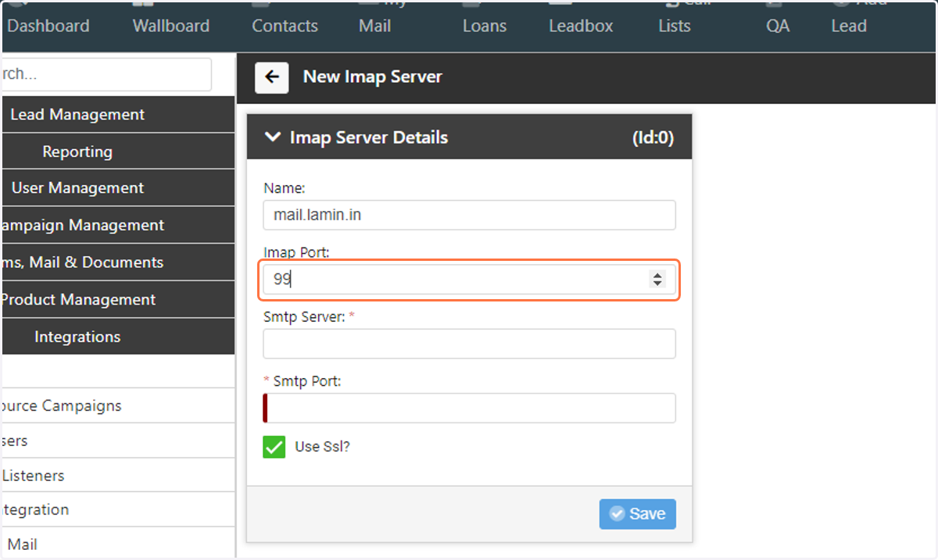938x560 pixels.
Task: Click the Smtp Port input field
Action: click(x=469, y=408)
